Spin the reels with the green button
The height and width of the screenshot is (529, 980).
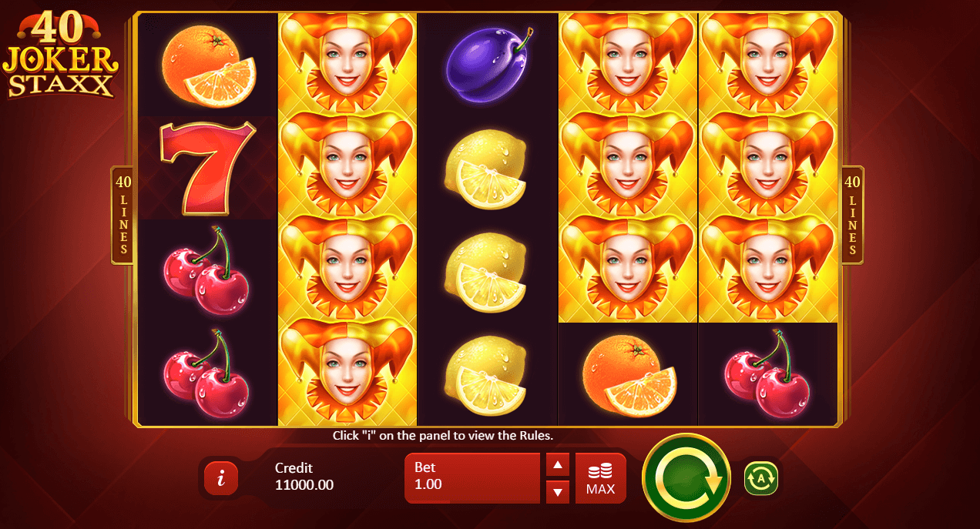point(686,478)
